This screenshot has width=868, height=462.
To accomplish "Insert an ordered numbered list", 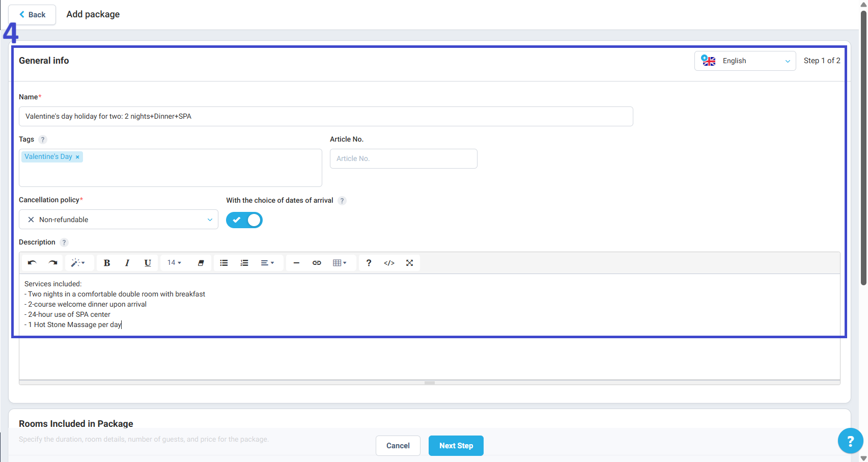I will (x=244, y=263).
